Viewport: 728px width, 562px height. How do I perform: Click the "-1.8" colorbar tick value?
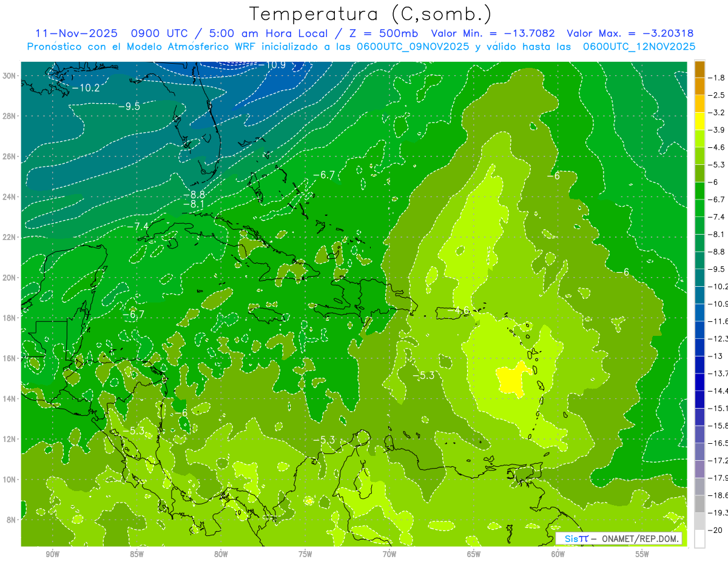717,78
